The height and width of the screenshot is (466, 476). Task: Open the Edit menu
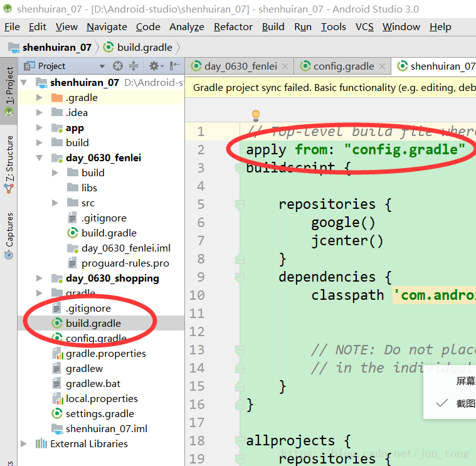click(38, 27)
